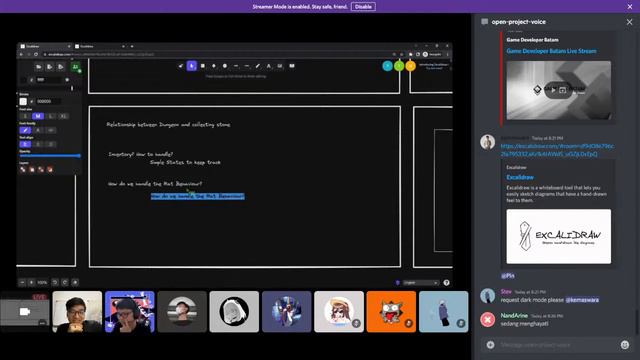640x360 pixels.
Task: Zoom out with the minus button
Action: [x=22, y=282]
